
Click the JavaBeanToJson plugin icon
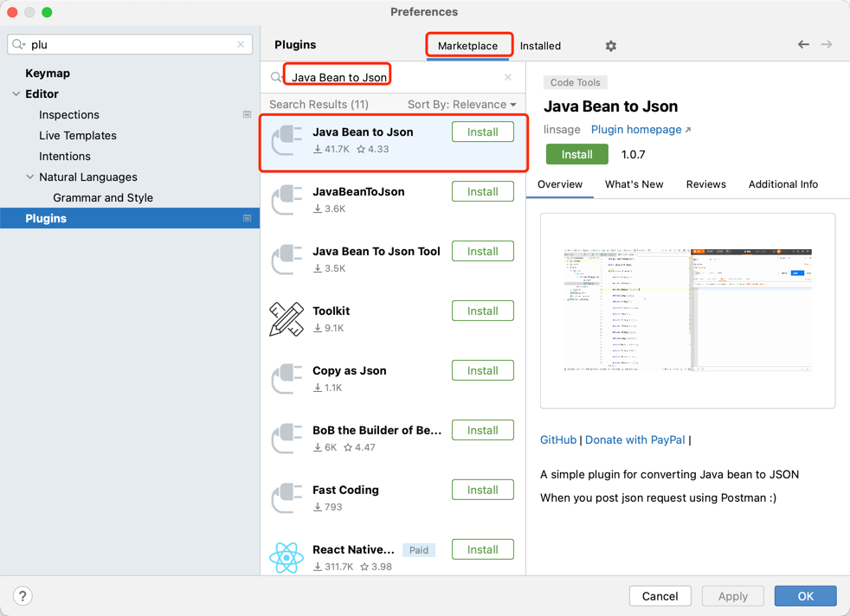pos(287,200)
